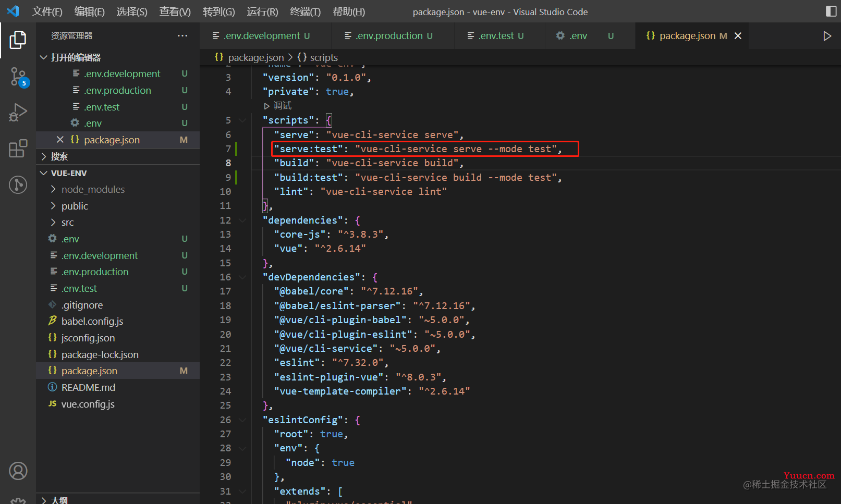
Task: Click the JS icon of vue.config.js
Action: coord(52,403)
